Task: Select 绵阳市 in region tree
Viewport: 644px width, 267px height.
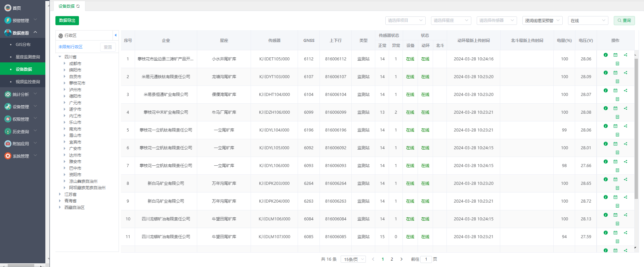Action: click(75, 70)
